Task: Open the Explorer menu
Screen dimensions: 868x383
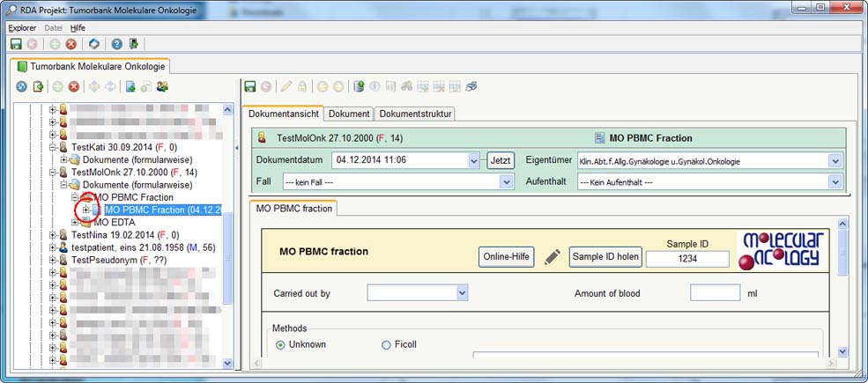Action: [22, 28]
